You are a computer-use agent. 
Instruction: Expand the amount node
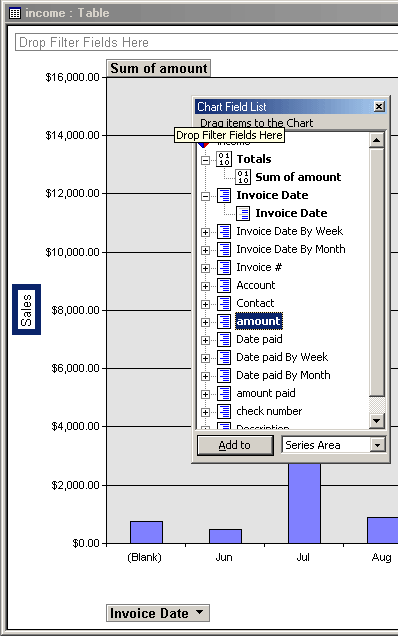pyautogui.click(x=205, y=322)
